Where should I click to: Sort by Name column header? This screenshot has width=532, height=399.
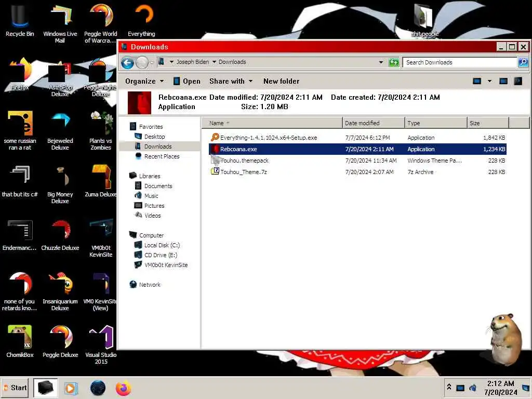[272, 123]
